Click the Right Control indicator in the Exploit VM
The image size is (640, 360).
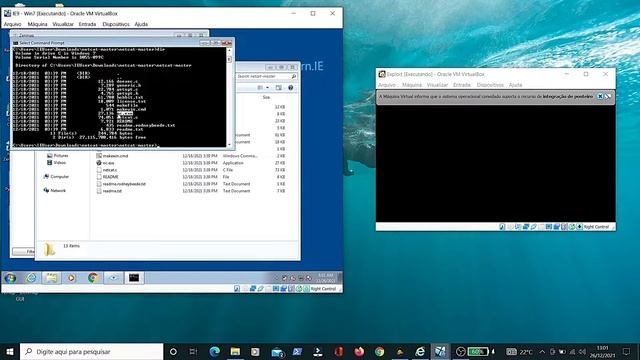click(596, 227)
